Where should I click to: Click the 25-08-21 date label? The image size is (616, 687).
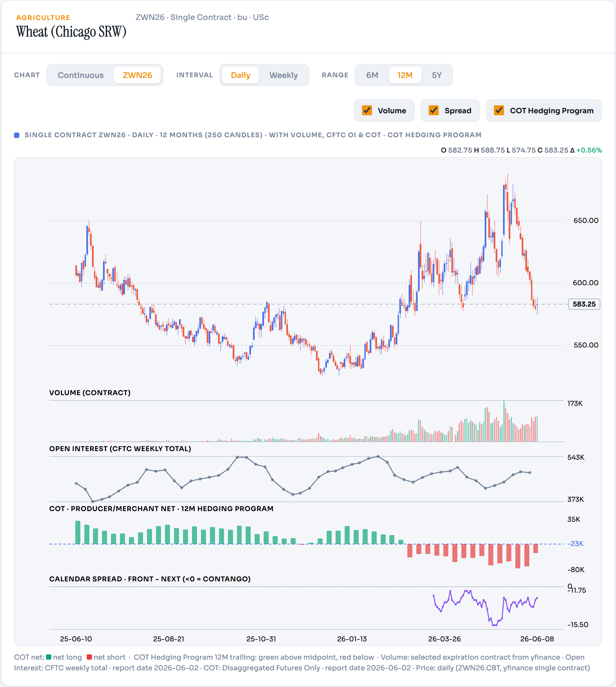coord(169,639)
